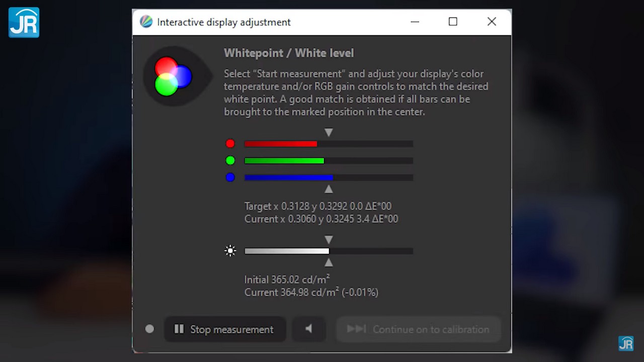The image size is (644, 362).
Task: Click the Stop measurement button
Action: click(x=225, y=329)
